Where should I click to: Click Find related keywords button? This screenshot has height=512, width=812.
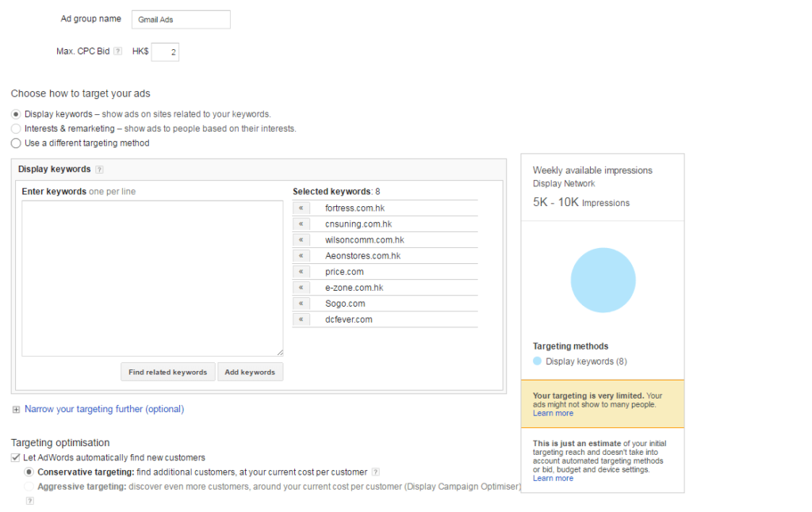[168, 373]
